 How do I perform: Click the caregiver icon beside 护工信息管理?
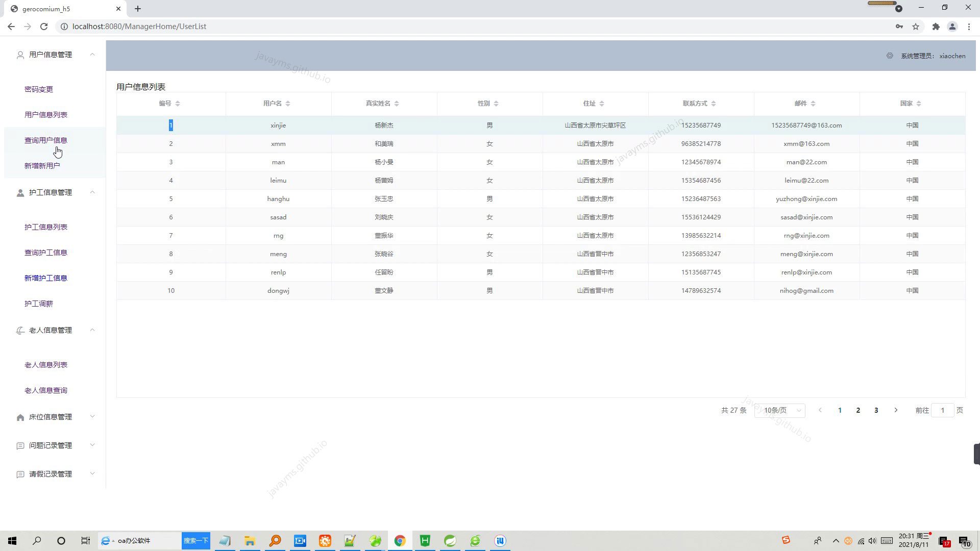pos(20,192)
